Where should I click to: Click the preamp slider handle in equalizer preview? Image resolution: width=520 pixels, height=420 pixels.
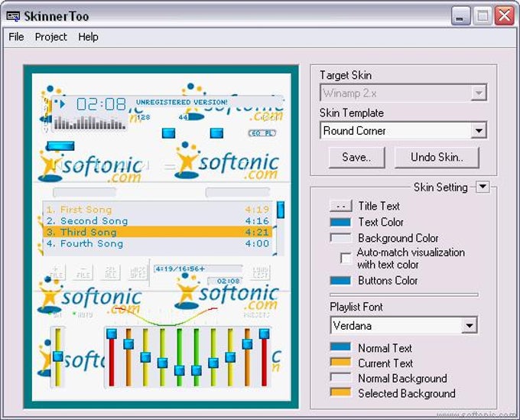pos(57,357)
